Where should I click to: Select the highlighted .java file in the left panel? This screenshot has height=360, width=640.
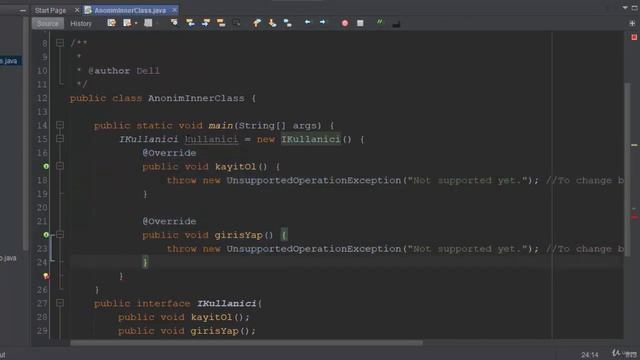coord(10,61)
